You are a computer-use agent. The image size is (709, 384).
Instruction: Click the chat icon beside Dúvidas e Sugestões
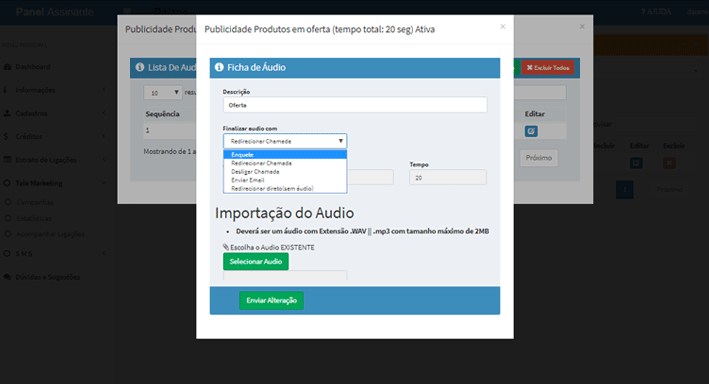tap(7, 277)
